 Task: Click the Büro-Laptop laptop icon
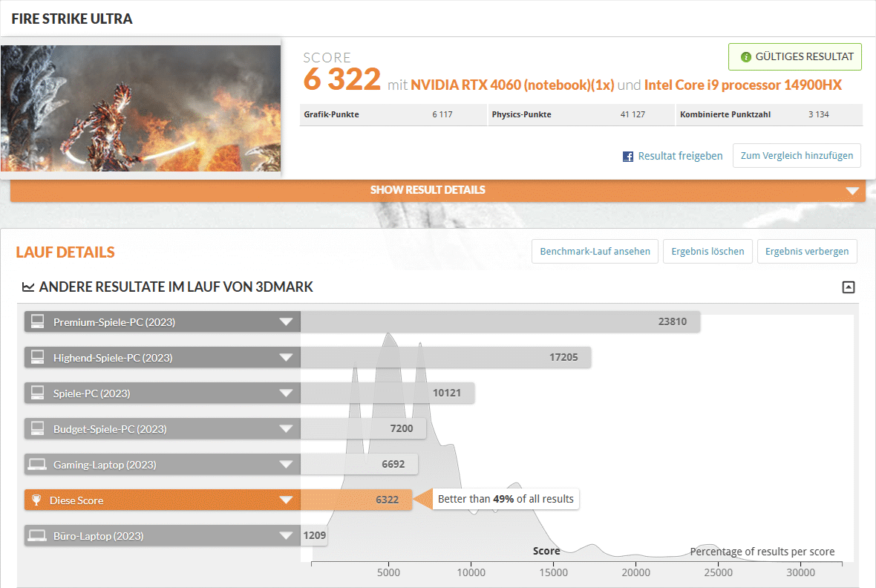pyautogui.click(x=36, y=536)
